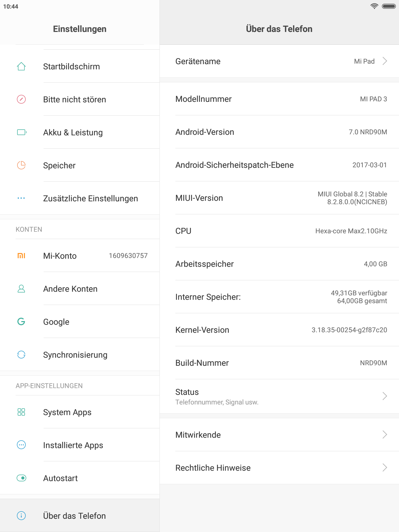Screen dimensions: 399x532
Task: Tap the Synchronisierung sync icon
Action: point(21,355)
